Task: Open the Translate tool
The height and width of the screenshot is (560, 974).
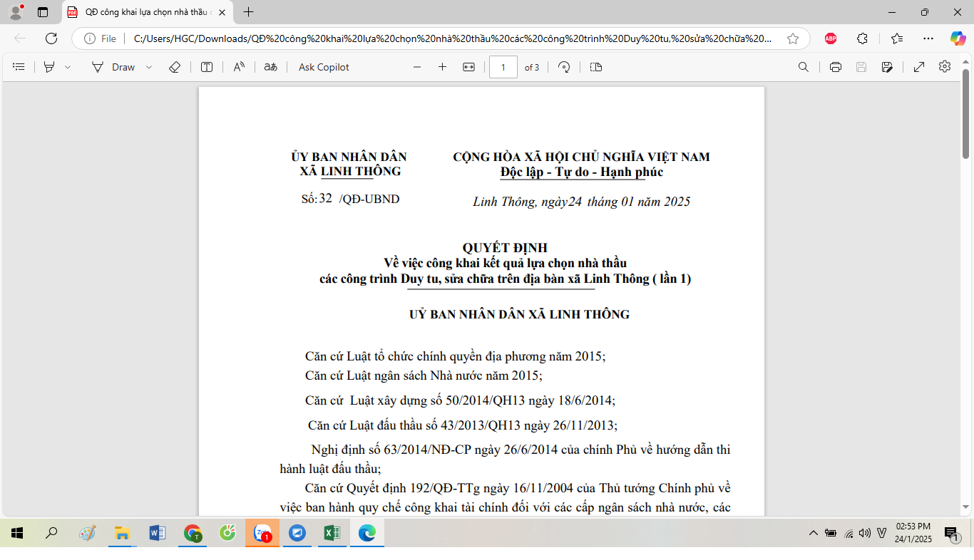Action: pyautogui.click(x=270, y=67)
